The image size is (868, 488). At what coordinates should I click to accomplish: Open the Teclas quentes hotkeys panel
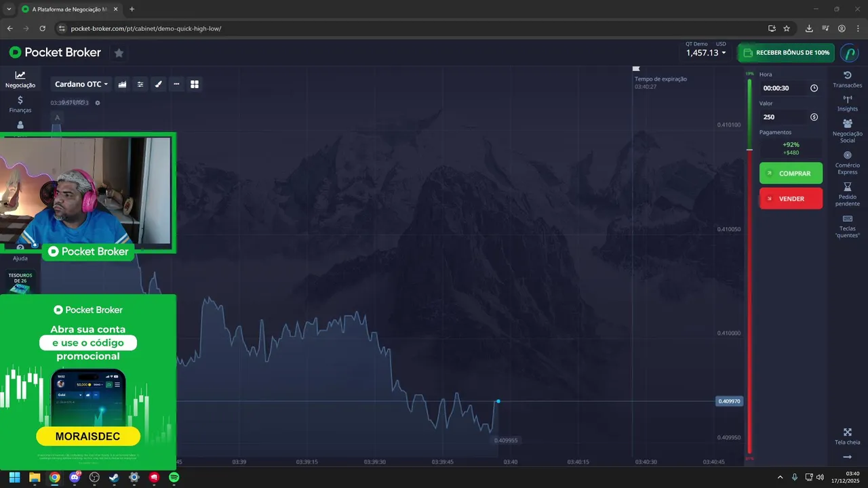pyautogui.click(x=848, y=226)
